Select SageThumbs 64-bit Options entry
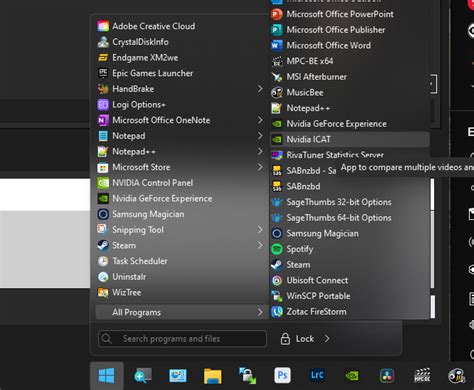This screenshot has height=390, width=474. coord(349,218)
